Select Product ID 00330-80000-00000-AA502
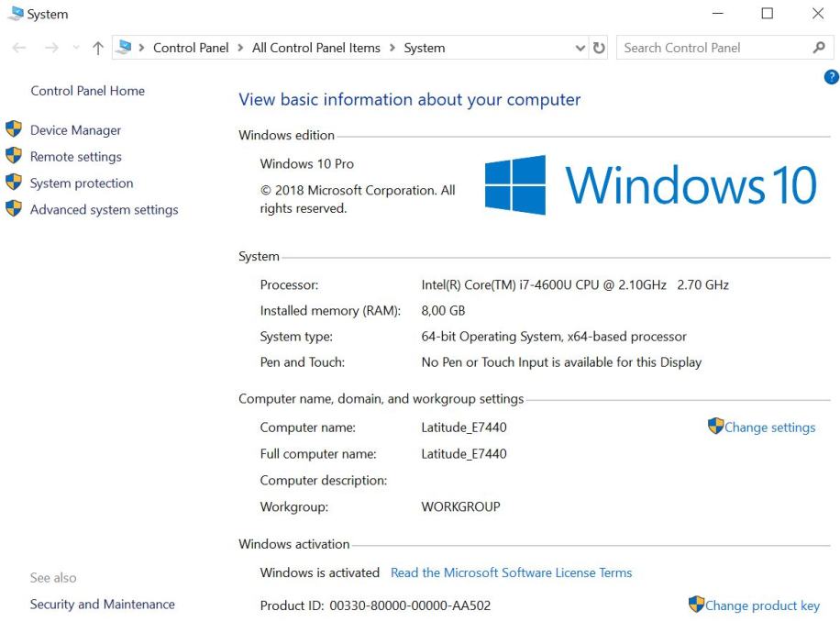The height and width of the screenshot is (633, 840). coord(376,605)
